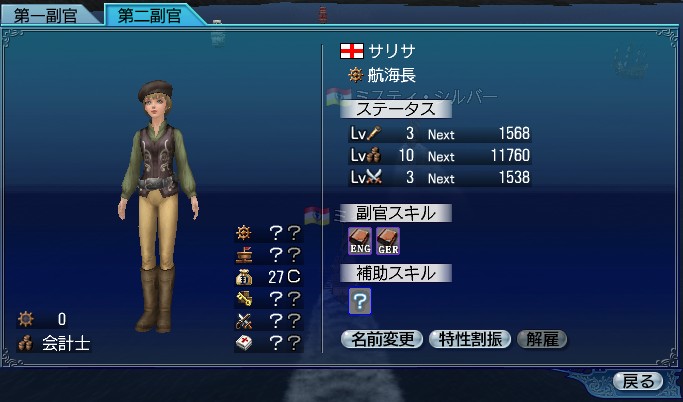
Task: Click the trade level barrels icon
Action: (374, 155)
